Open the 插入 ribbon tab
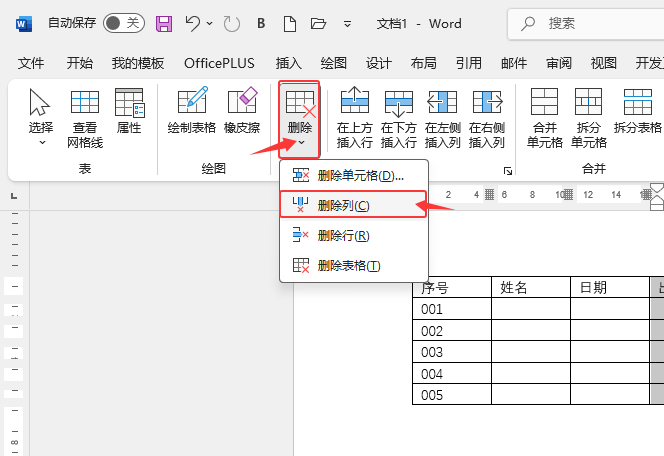 [x=288, y=64]
